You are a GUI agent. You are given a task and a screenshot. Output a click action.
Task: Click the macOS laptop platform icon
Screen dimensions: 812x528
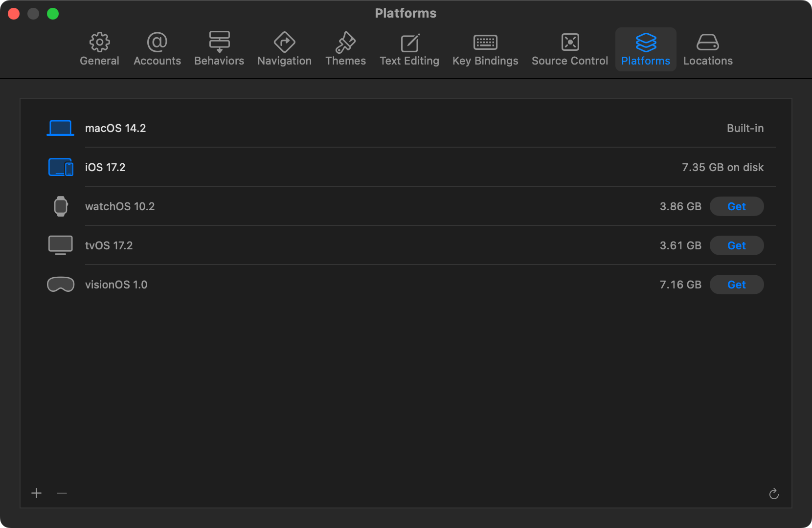point(60,128)
